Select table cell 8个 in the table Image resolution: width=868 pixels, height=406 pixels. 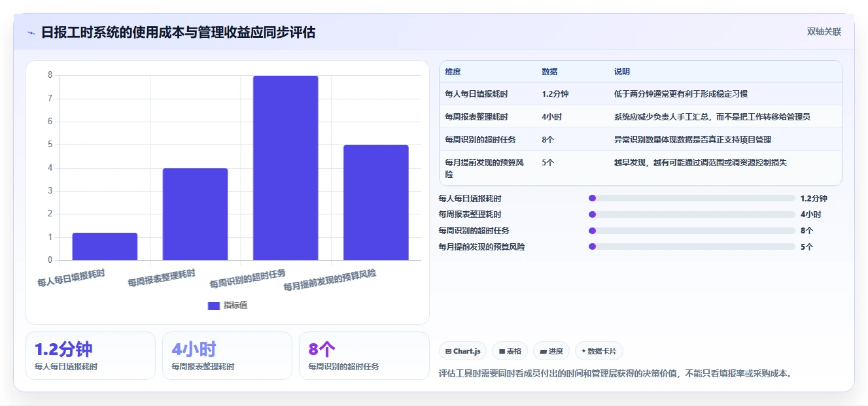coord(547,140)
